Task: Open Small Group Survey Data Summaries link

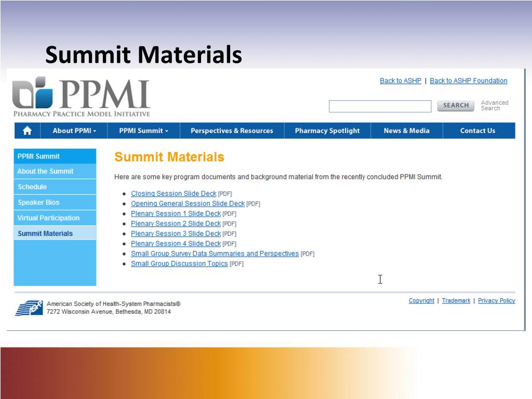Action: pyautogui.click(x=215, y=254)
